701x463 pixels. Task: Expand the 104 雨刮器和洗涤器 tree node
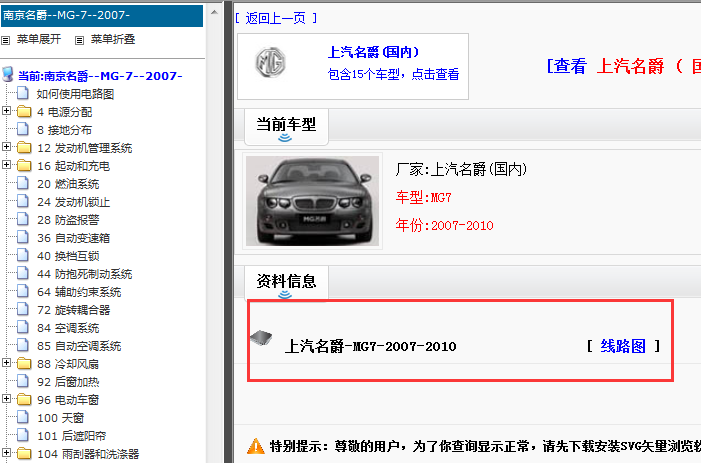pyautogui.click(x=6, y=453)
